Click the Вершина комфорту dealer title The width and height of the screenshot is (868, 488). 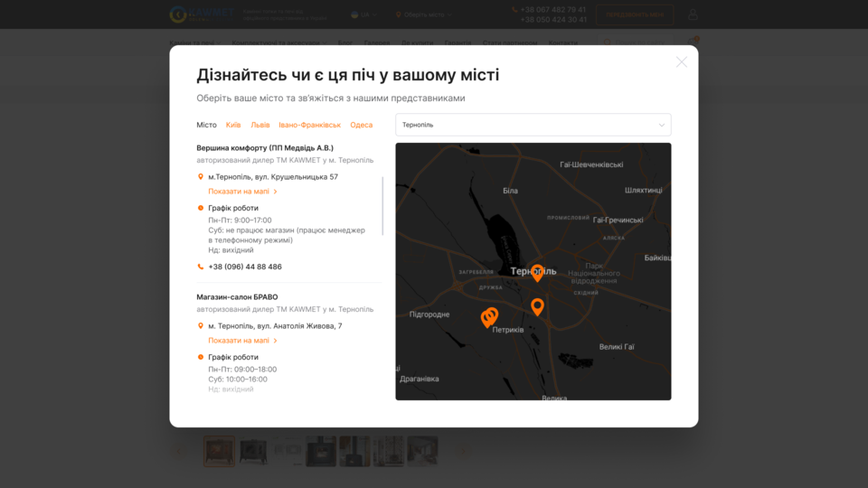265,147
